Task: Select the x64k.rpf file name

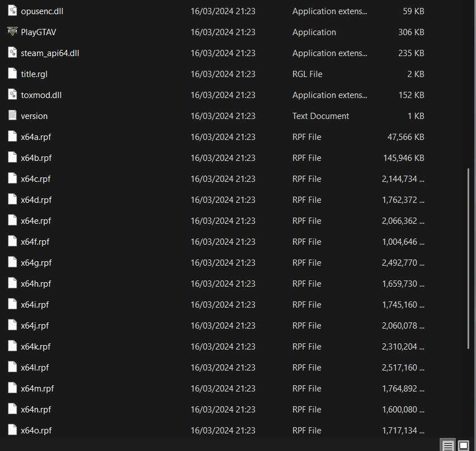Action: tap(36, 346)
